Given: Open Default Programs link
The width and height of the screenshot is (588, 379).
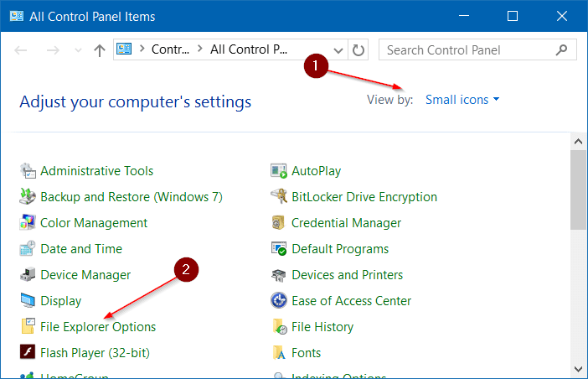Looking at the screenshot, I should click(x=340, y=249).
